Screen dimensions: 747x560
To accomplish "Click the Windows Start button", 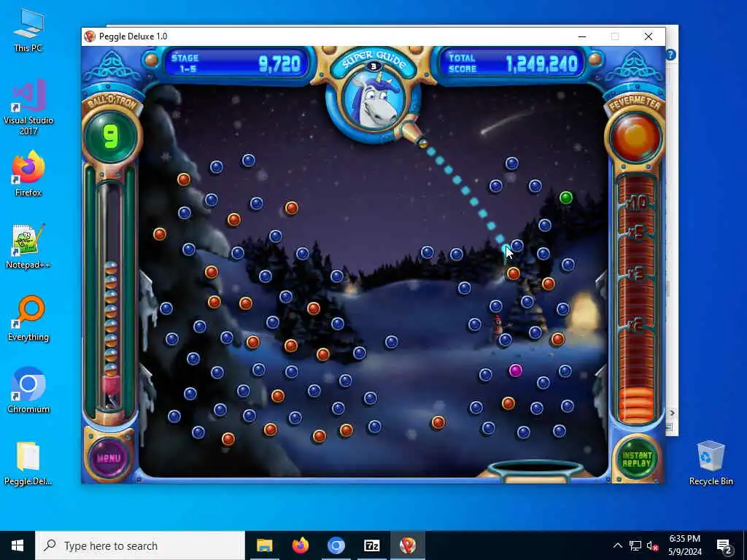I will coord(18,545).
